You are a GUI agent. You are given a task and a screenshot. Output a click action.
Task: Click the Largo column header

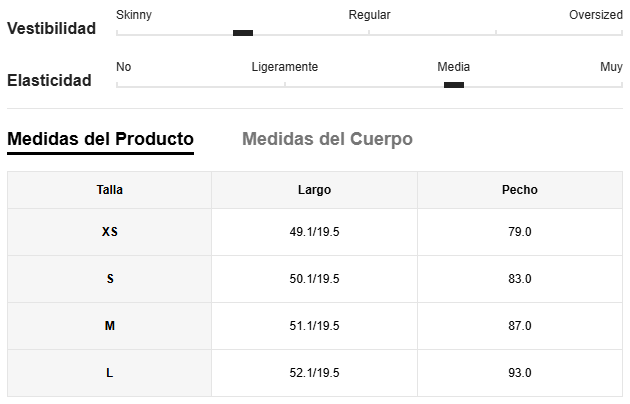click(314, 190)
